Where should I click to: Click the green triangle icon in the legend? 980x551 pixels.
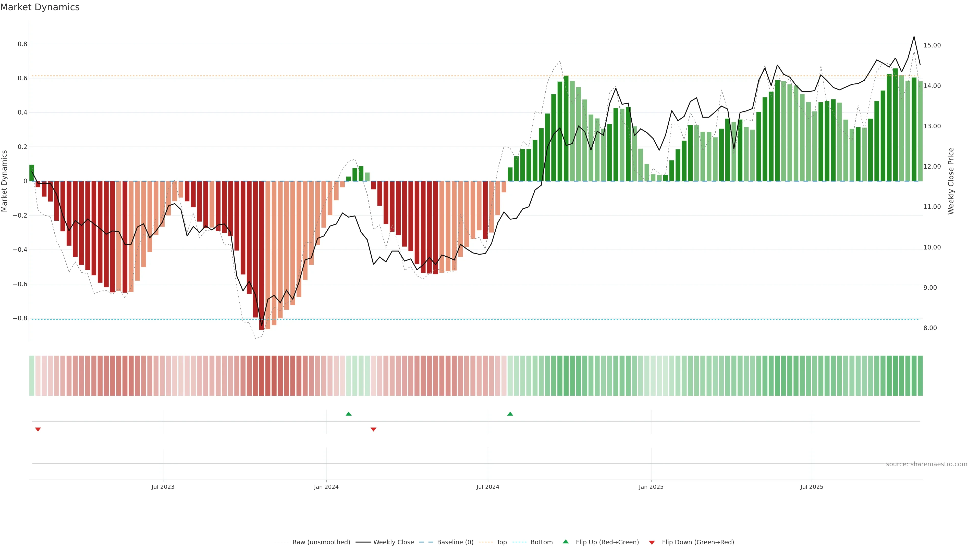pyautogui.click(x=566, y=542)
